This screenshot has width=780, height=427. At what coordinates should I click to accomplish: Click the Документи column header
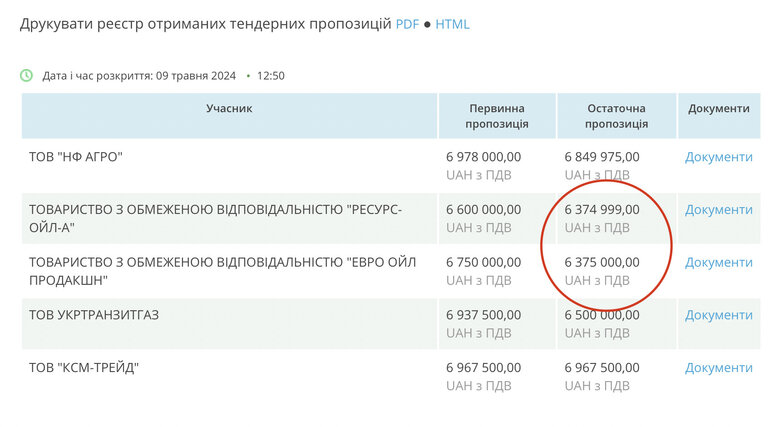coord(718,108)
